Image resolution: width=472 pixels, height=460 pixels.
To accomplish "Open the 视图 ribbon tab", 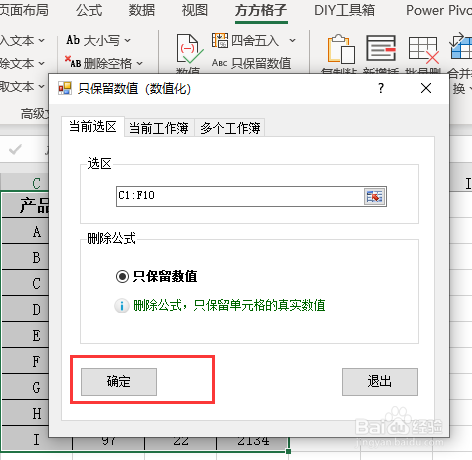I will pos(195,11).
